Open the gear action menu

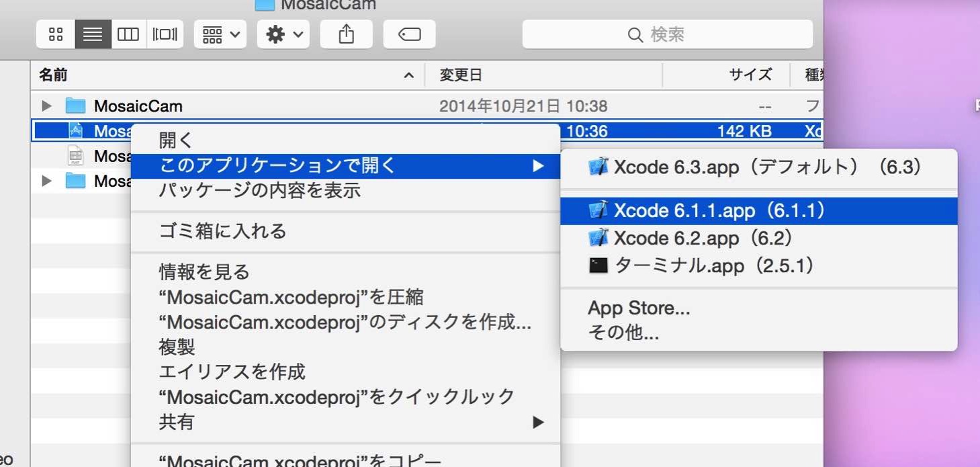(x=283, y=34)
